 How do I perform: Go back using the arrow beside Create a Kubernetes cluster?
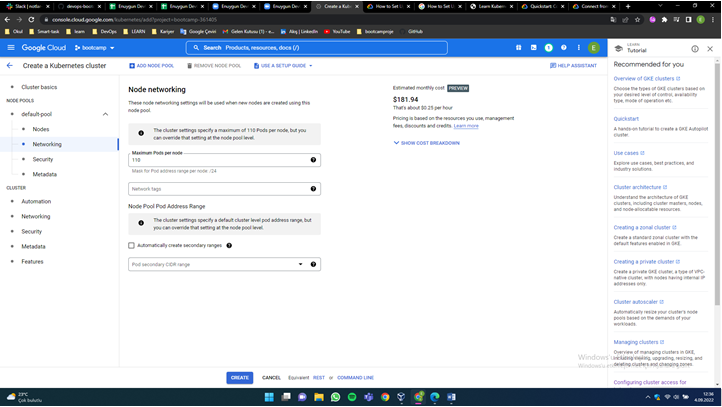click(x=10, y=65)
